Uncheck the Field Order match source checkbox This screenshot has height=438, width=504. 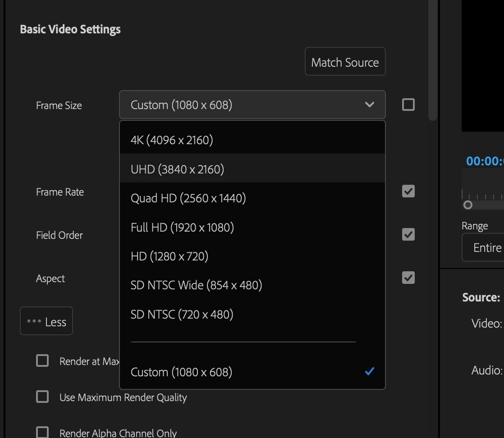point(408,235)
